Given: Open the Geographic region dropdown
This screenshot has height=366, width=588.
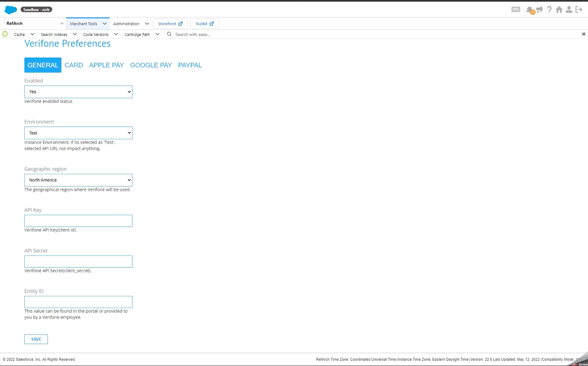Looking at the screenshot, I should [78, 180].
